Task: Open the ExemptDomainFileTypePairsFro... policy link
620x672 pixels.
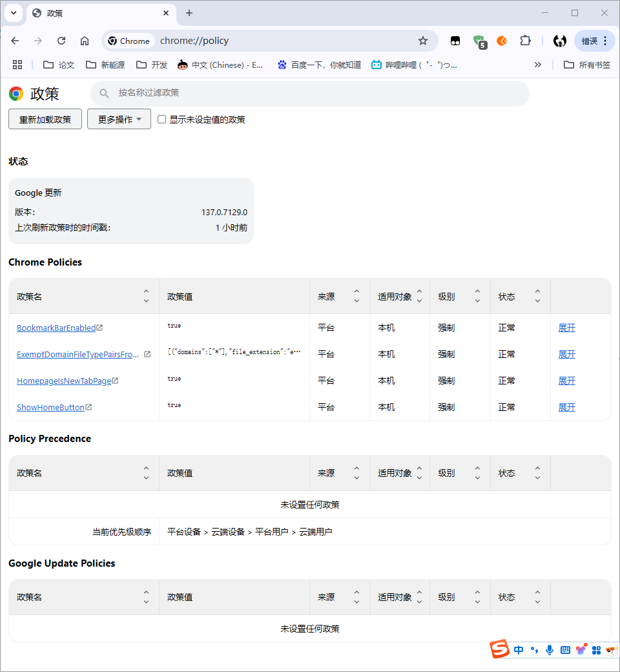Action: point(77,355)
